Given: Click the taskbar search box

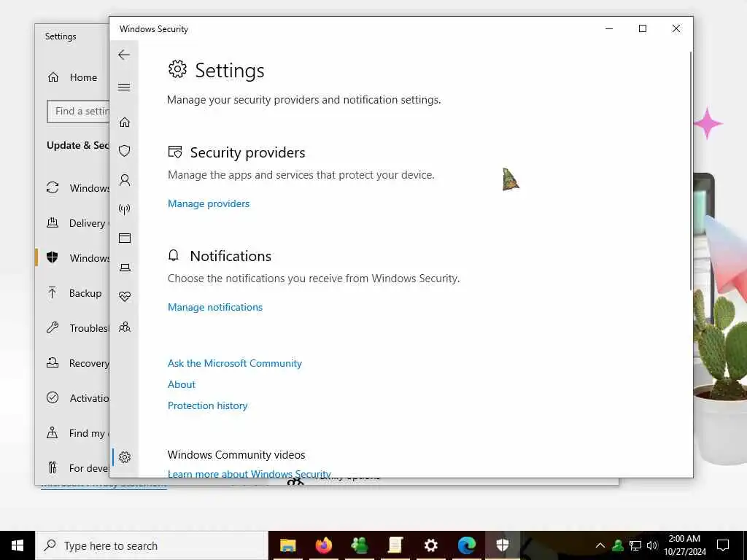Looking at the screenshot, I should pos(152,545).
